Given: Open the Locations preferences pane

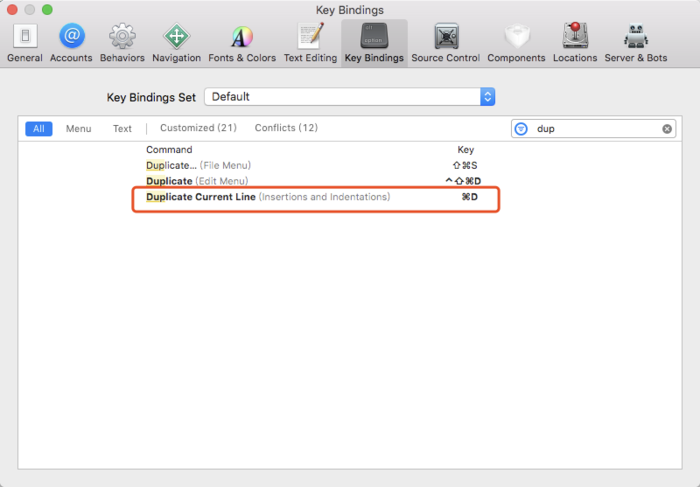Looking at the screenshot, I should click(x=575, y=43).
